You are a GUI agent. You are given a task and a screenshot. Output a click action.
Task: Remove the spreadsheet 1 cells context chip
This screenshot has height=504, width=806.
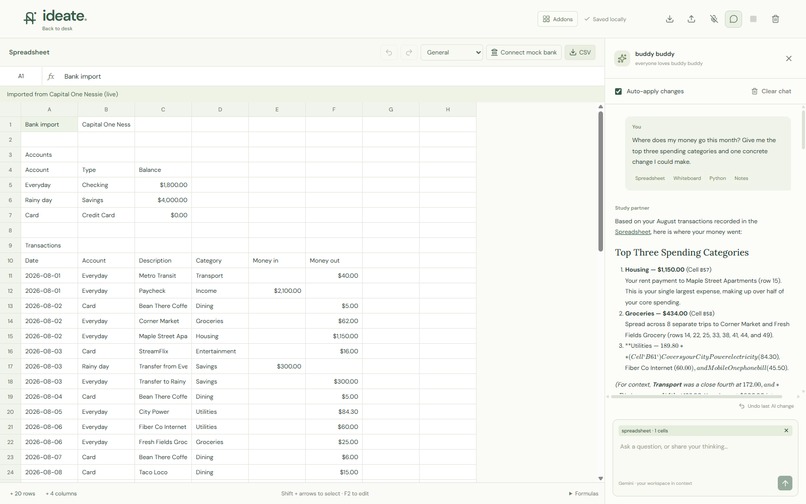pos(786,430)
